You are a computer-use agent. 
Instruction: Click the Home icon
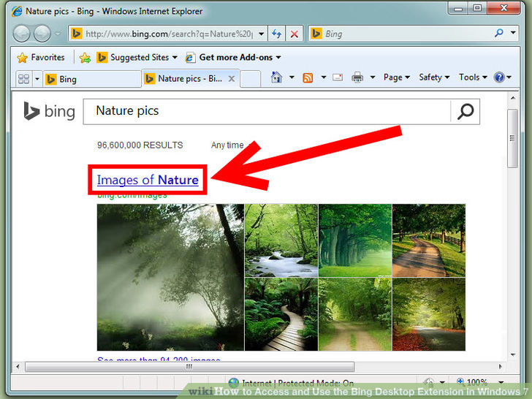coord(276,77)
